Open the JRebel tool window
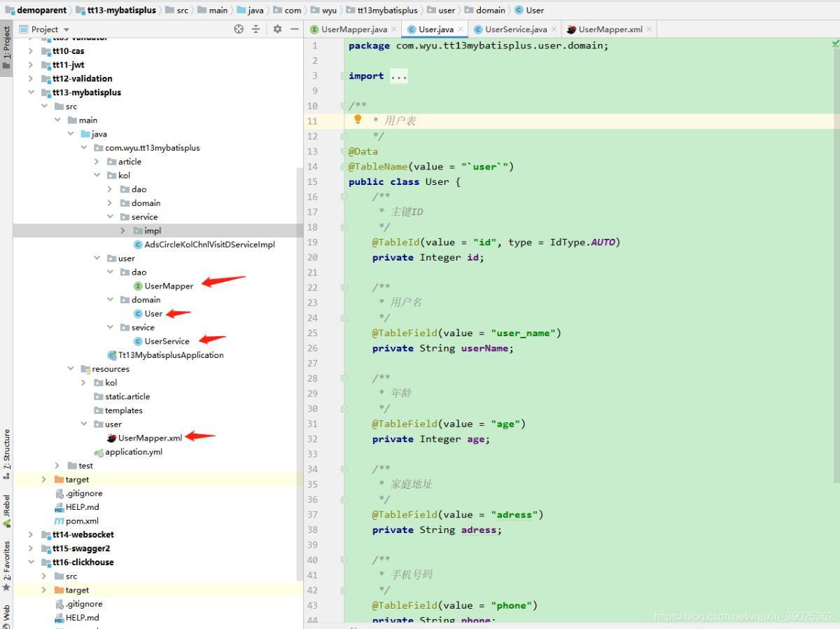840x629 pixels. (6, 511)
